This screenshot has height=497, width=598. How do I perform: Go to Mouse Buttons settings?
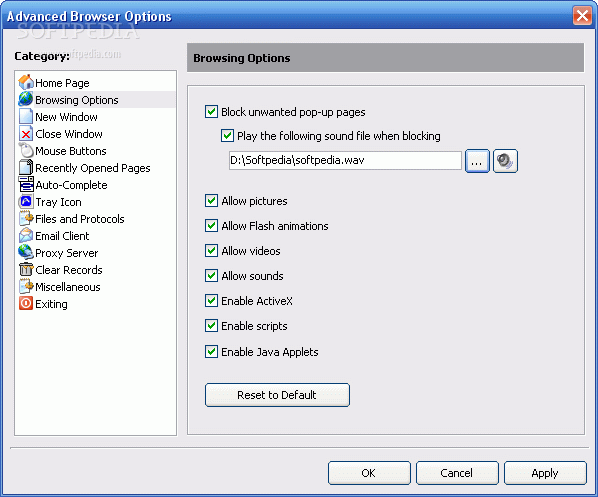click(x=71, y=151)
